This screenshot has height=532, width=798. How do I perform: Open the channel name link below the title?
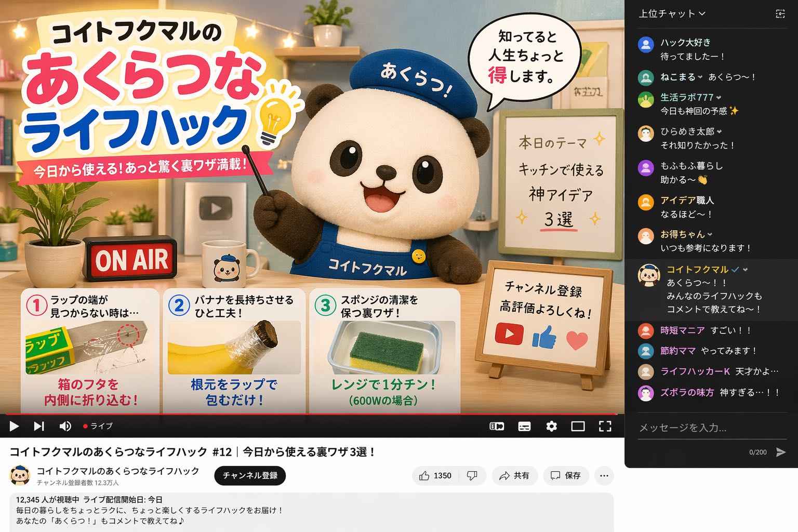click(x=118, y=471)
